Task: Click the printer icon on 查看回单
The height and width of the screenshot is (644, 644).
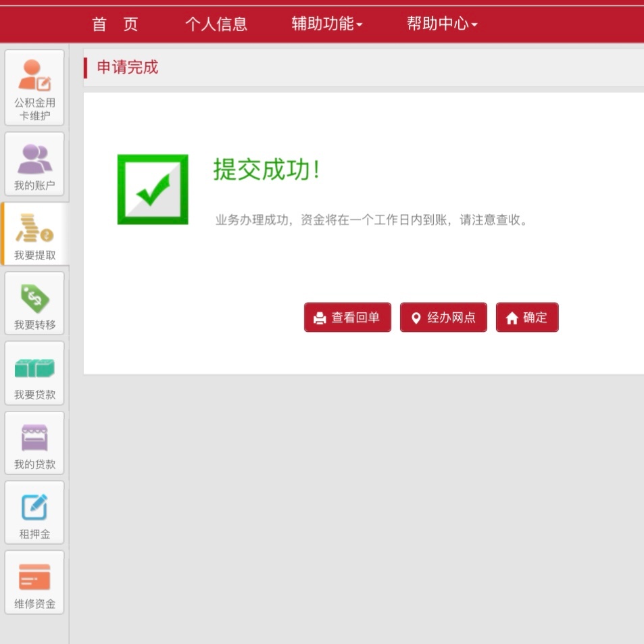Action: click(316, 317)
